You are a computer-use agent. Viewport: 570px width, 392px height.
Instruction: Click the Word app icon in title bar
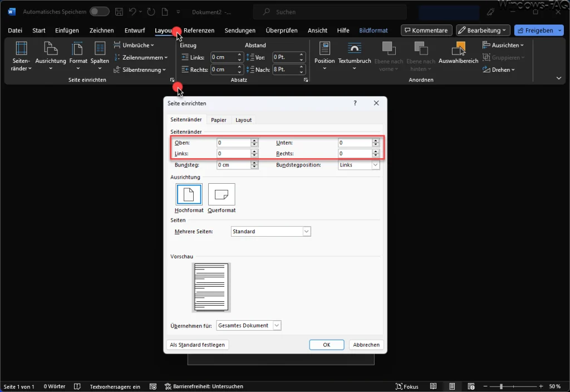[x=12, y=12]
